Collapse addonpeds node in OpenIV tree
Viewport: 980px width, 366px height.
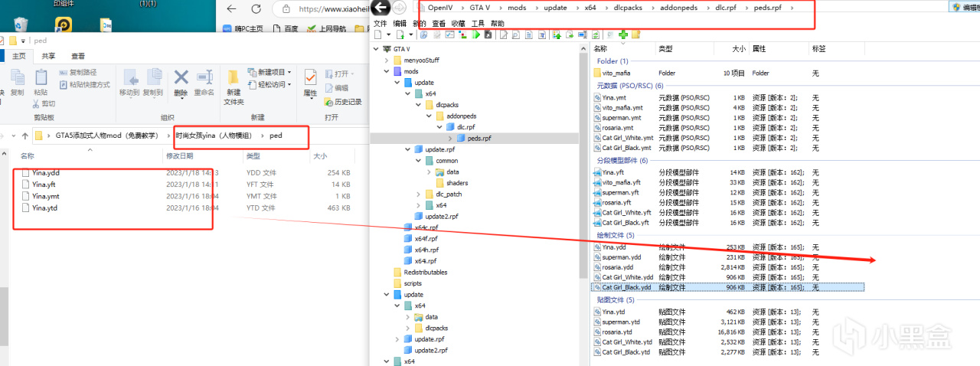point(429,116)
